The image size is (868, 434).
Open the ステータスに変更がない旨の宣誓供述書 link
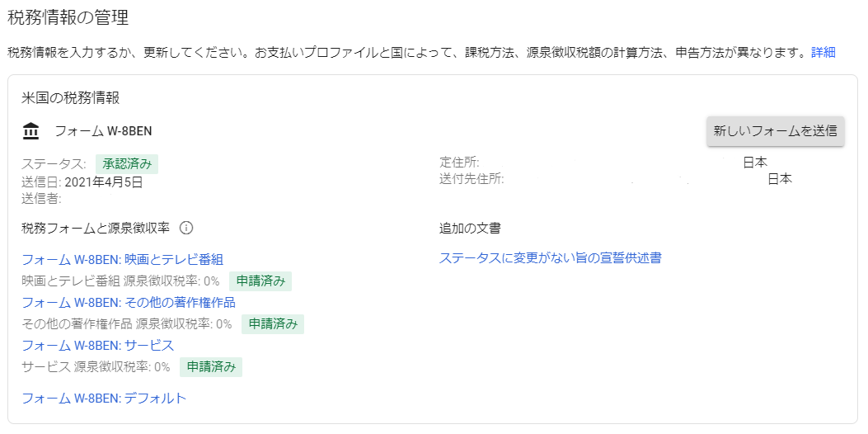(x=550, y=258)
